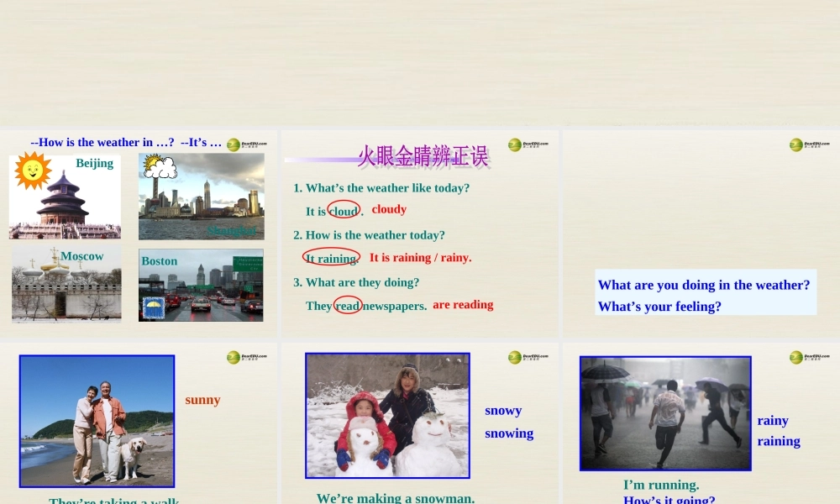Click the DearEDU logo on the rainy street slide
This screenshot has height=504, width=840.
tap(809, 356)
